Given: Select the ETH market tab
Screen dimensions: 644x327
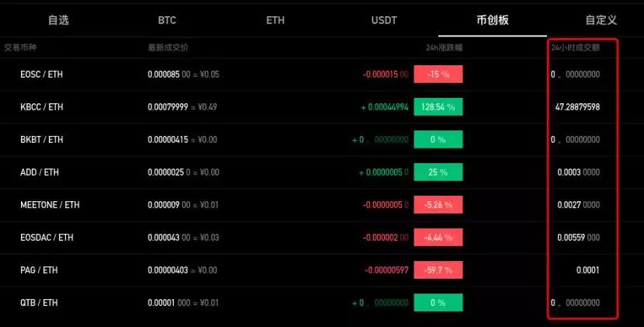Looking at the screenshot, I should coord(275,20).
